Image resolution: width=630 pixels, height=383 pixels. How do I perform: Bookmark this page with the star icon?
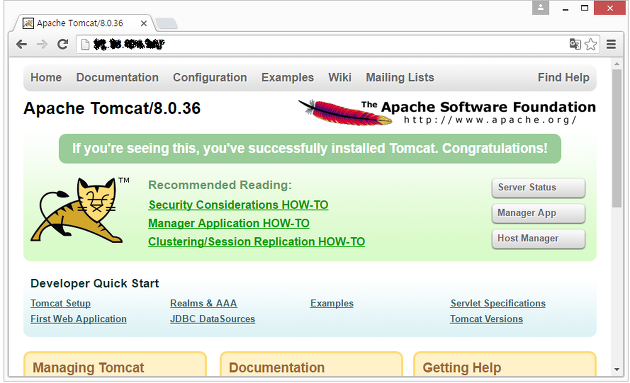pyautogui.click(x=591, y=44)
